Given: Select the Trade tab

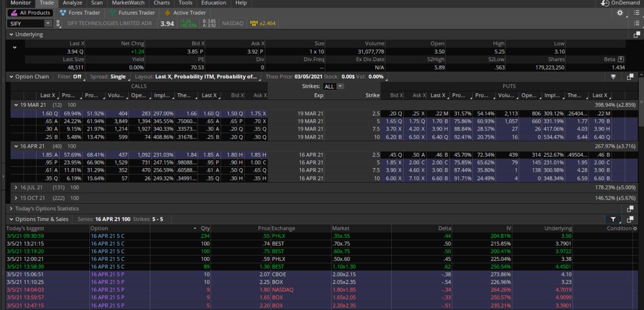Looking at the screenshot, I should click(x=47, y=3).
